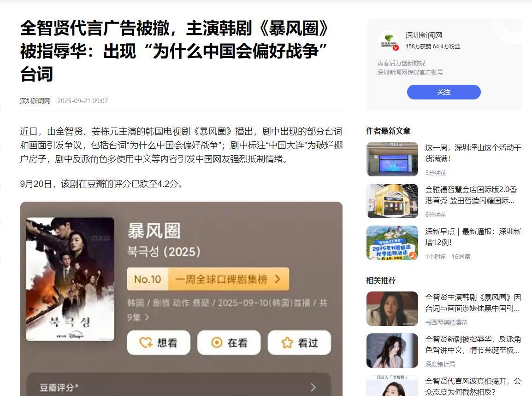
Task: Click the 深圳新闻网 author avatar icon
Action: [389, 41]
